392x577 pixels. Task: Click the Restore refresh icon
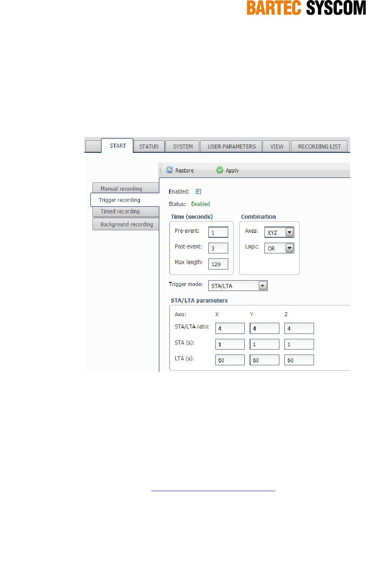169,170
